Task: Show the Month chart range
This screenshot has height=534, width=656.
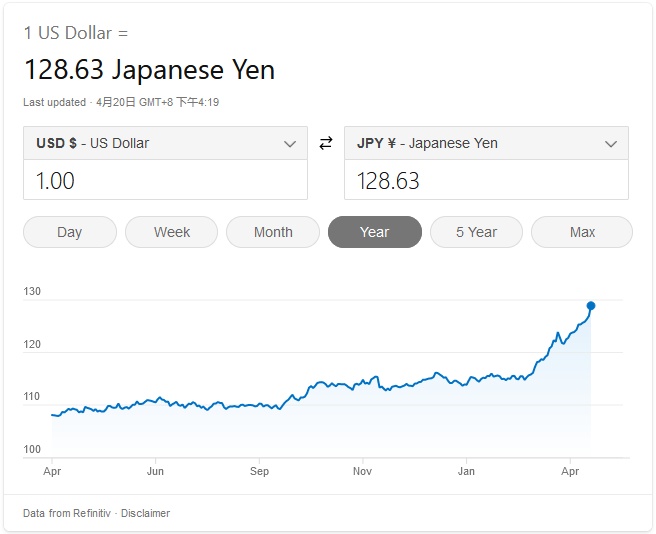Action: [273, 232]
